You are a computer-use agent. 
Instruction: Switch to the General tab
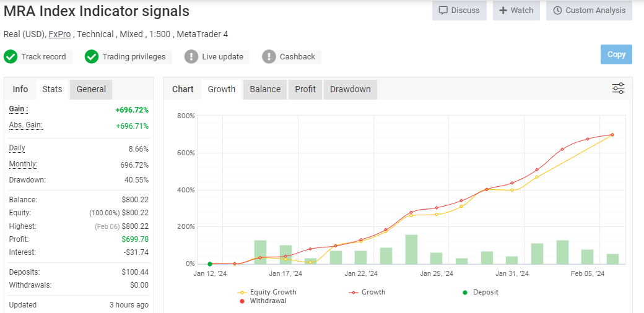91,89
